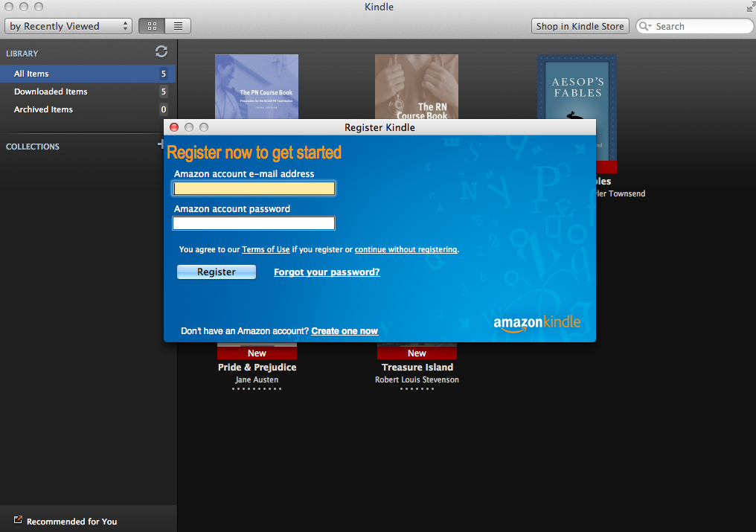Add a new collection with plus icon
Viewport: 756px width, 532px height.
[x=160, y=145]
